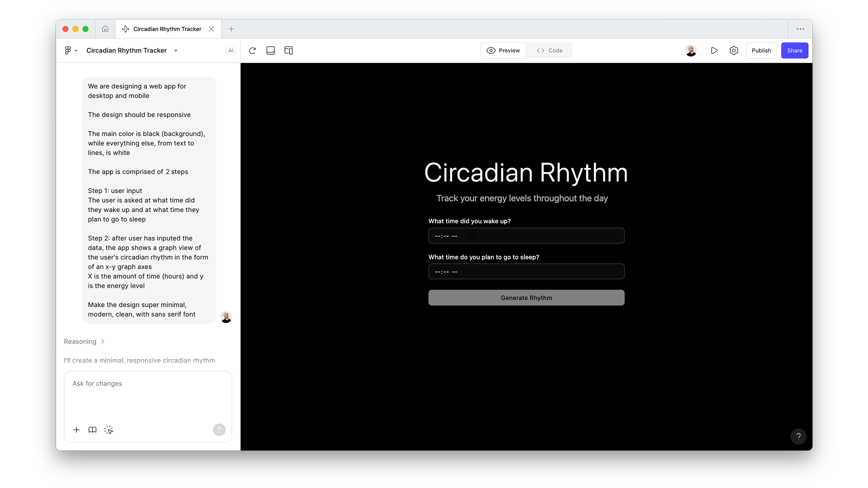
Task: Click the prompt library book icon
Action: tap(92, 430)
